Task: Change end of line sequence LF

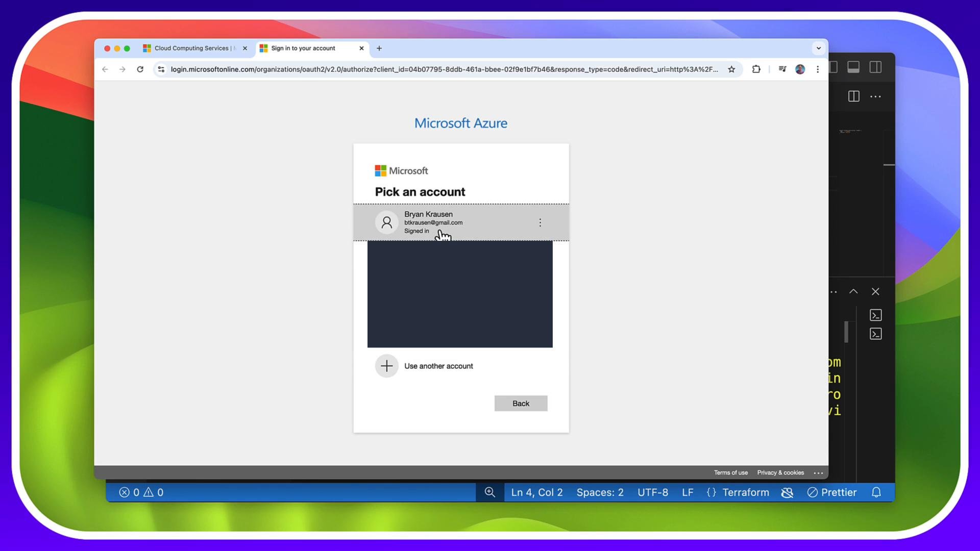Action: (688, 492)
